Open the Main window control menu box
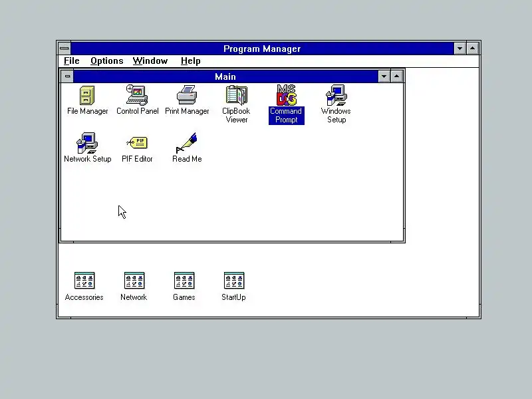The image size is (532, 399). point(67,76)
